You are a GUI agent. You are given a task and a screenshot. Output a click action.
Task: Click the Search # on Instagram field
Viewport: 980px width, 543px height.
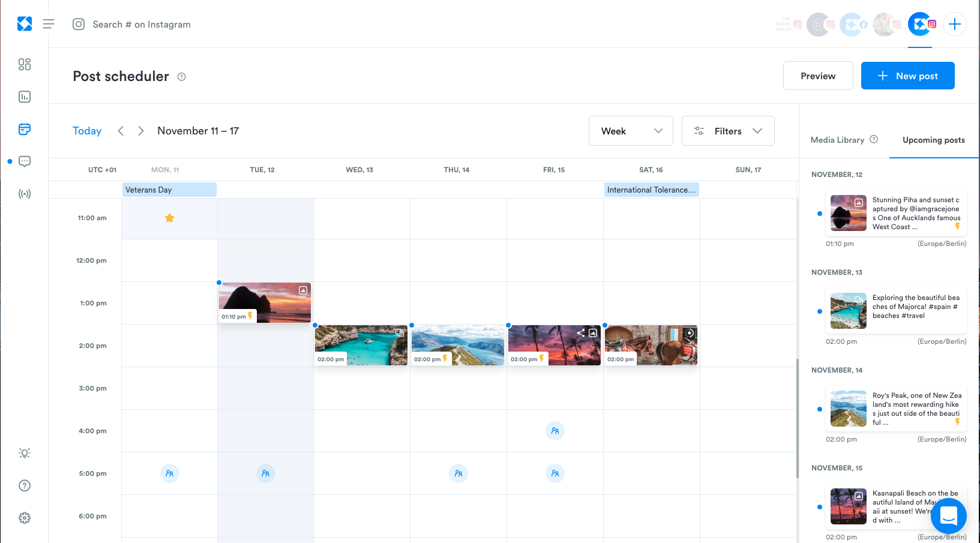click(x=142, y=25)
